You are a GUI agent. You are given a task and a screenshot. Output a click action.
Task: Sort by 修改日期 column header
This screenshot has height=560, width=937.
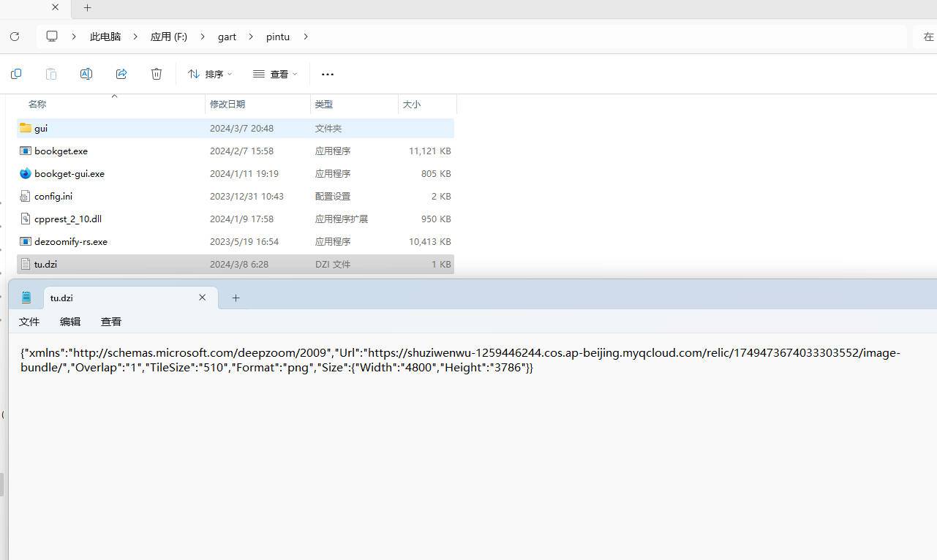(227, 105)
